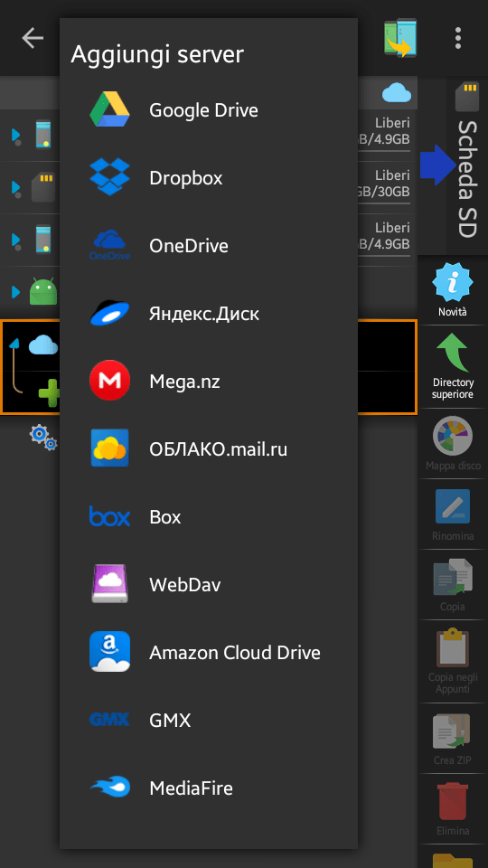This screenshot has width=488, height=868.
Task: Tap the Rinomina button
Action: coord(453,514)
